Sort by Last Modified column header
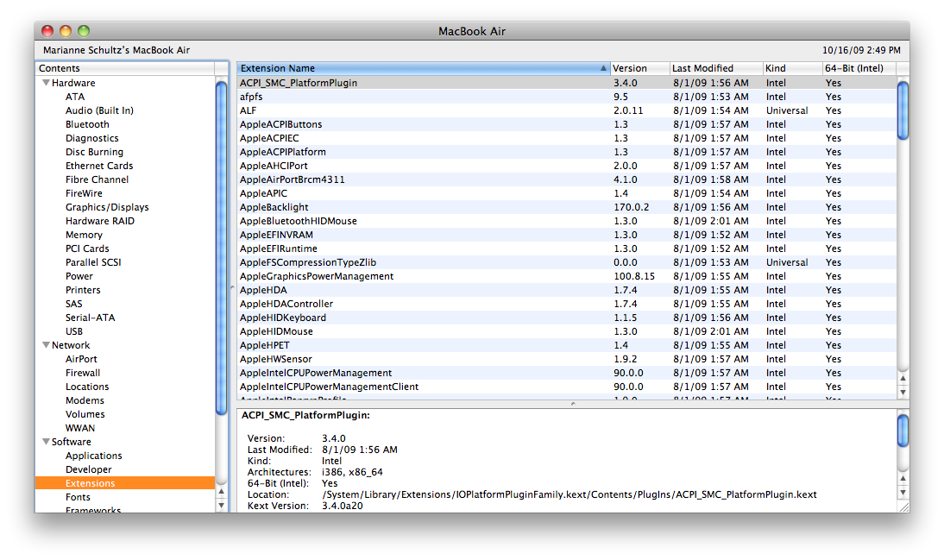944x560 pixels. tap(716, 69)
